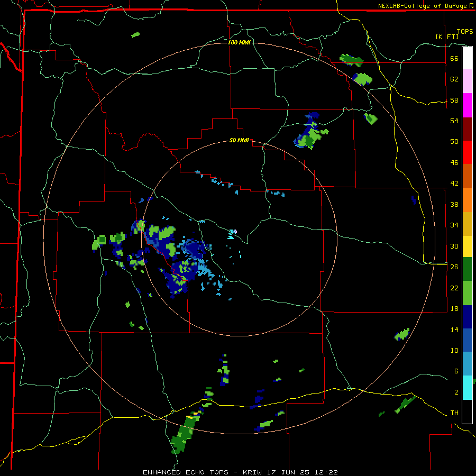Click the 42 legend scale value
Image resolution: width=476 pixels, height=476 pixels.
454,184
